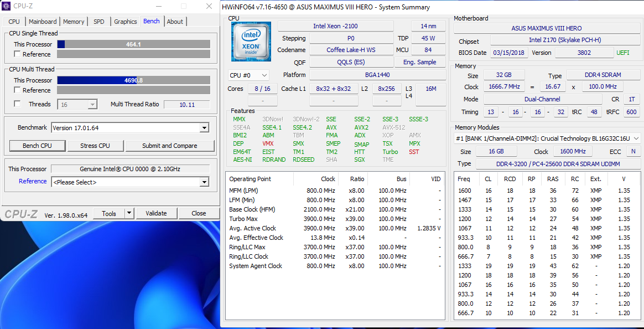Click the Single Thread This Processor score bar

pyautogui.click(x=133, y=44)
